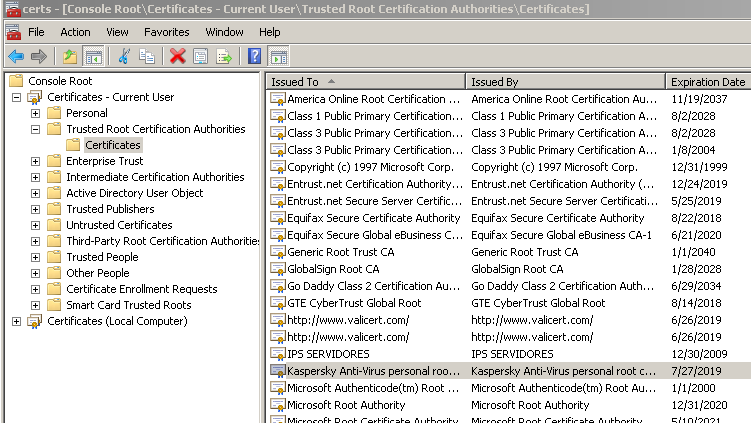Sort by Expiration Date column header

pyautogui.click(x=708, y=82)
